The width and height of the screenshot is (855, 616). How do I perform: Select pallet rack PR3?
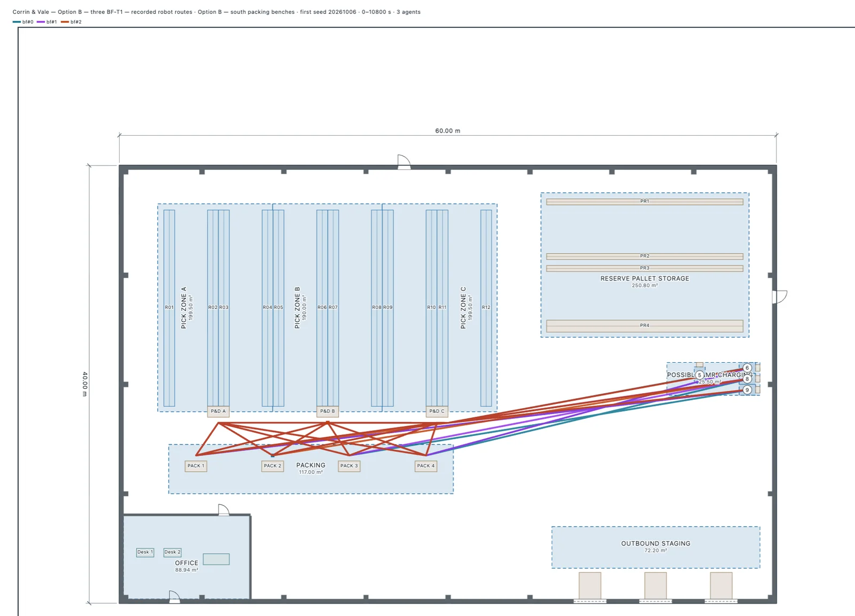point(644,268)
